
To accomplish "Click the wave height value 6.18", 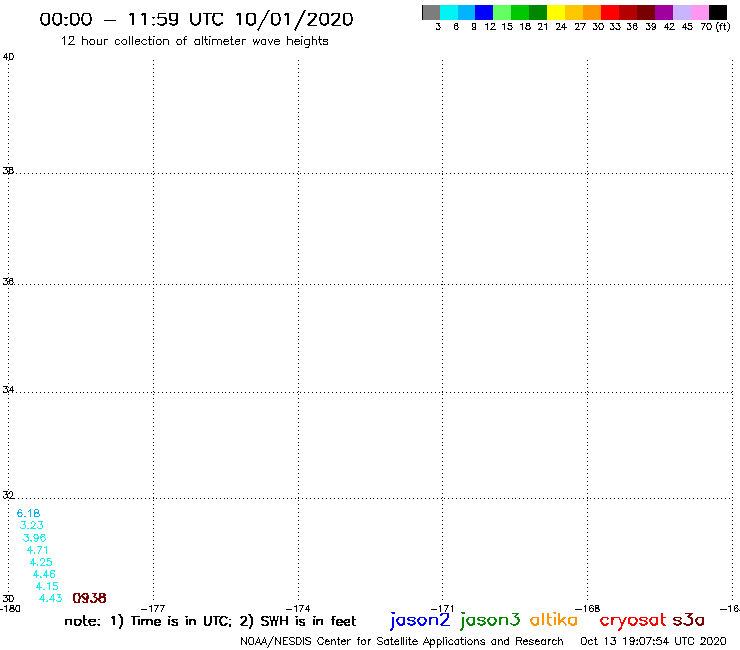I will tap(28, 513).
